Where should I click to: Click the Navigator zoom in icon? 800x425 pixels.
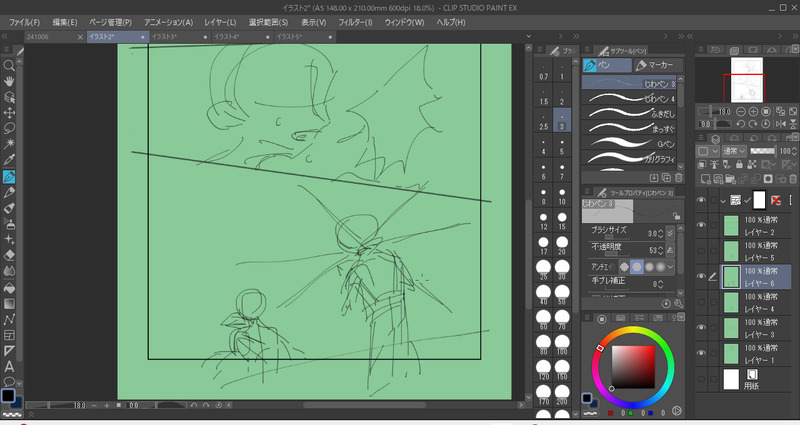753,111
